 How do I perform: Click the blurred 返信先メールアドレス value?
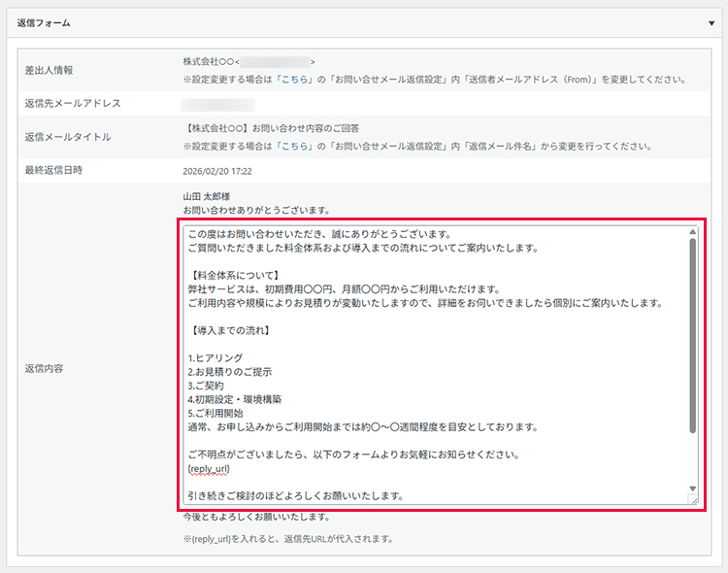coord(218,104)
